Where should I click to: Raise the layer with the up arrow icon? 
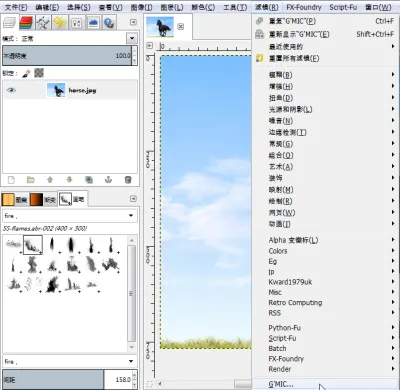(50, 180)
